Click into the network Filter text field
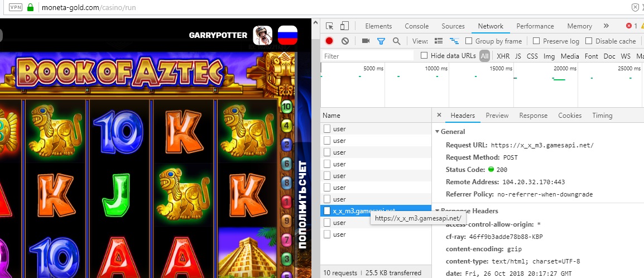644x278 pixels. coord(368,56)
